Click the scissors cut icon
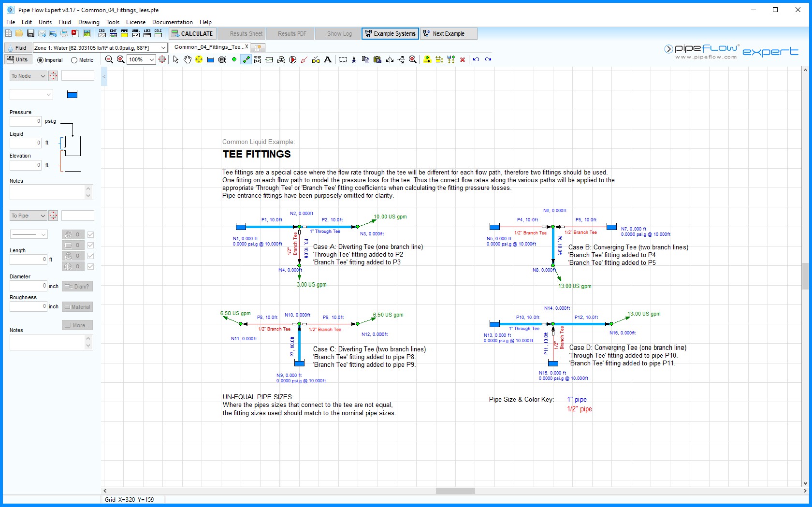Viewport: 812px width, 507px height. click(354, 59)
